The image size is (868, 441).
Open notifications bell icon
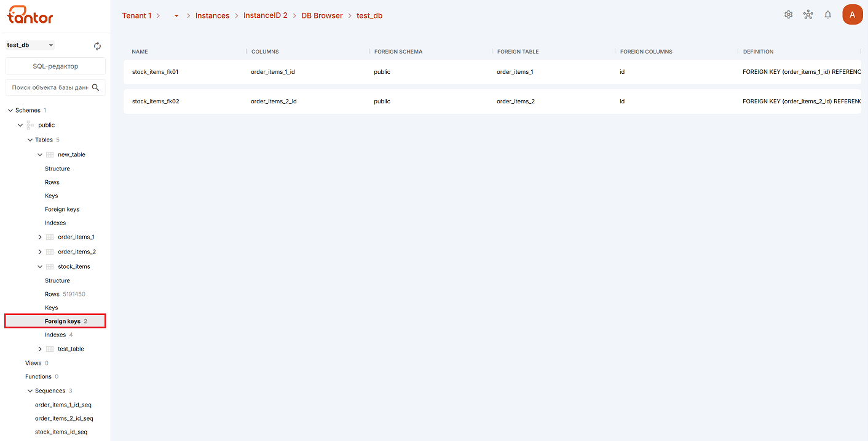click(x=828, y=15)
